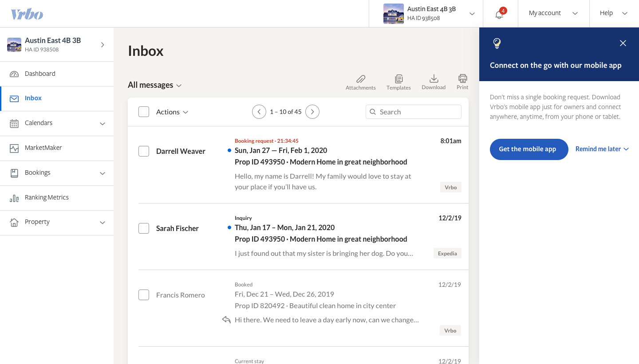The image size is (639, 364).
Task: Open Ranking Metrics in sidebar
Action: click(57, 198)
